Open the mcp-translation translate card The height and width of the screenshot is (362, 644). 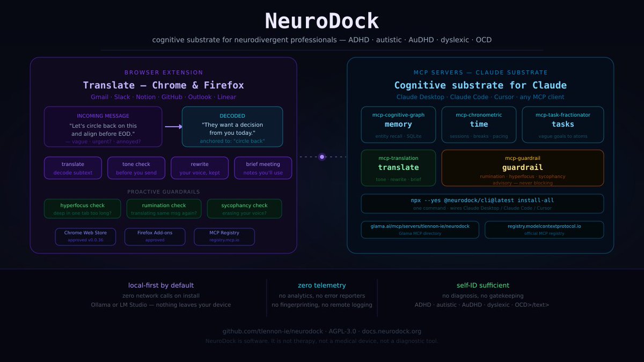point(398,168)
